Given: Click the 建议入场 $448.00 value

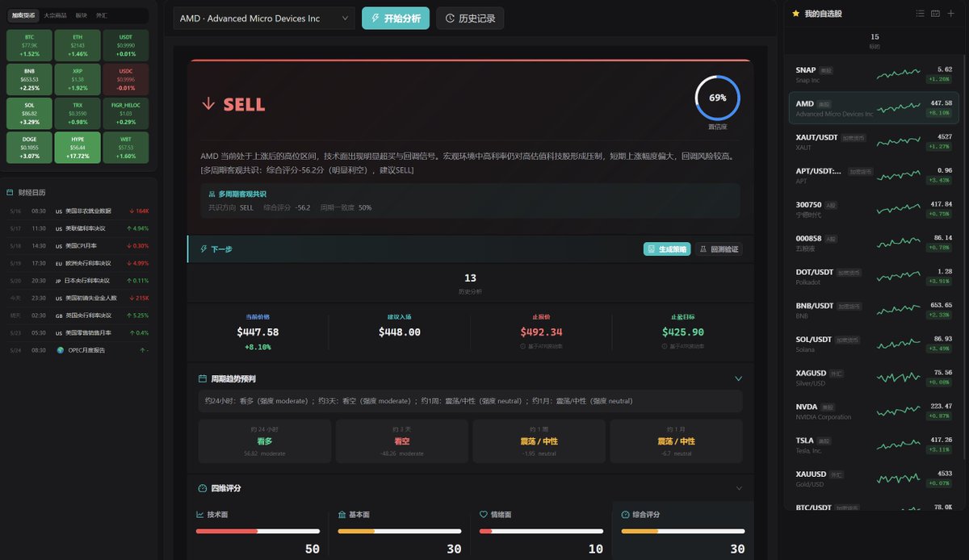Looking at the screenshot, I should [x=400, y=332].
